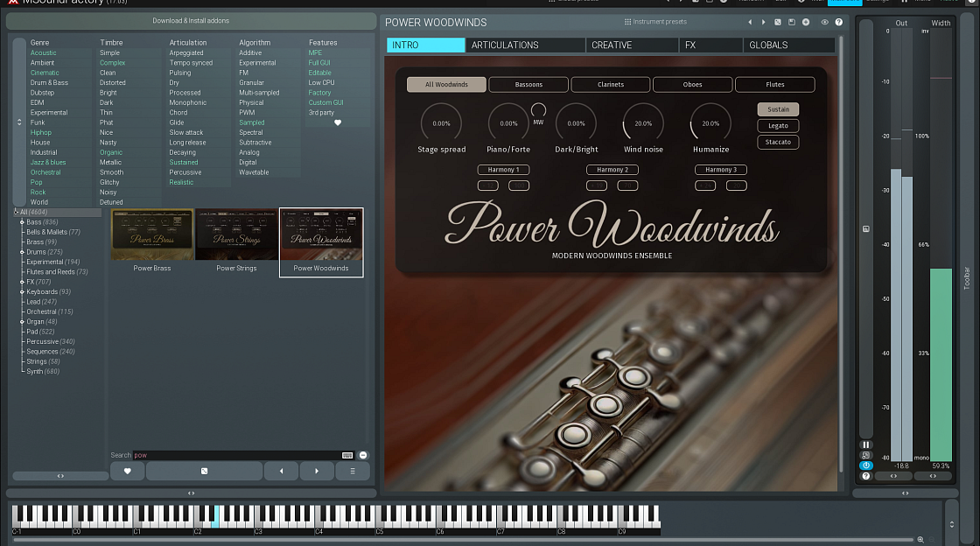The image size is (980, 546).
Task: Save the instrument preset with floppy icon
Action: pos(791,22)
